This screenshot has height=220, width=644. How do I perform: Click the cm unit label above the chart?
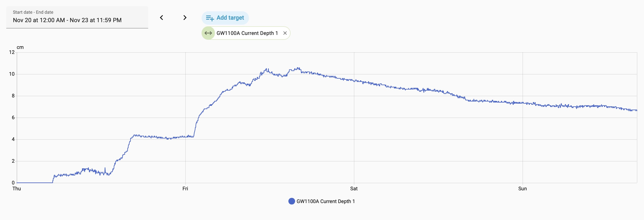20,47
